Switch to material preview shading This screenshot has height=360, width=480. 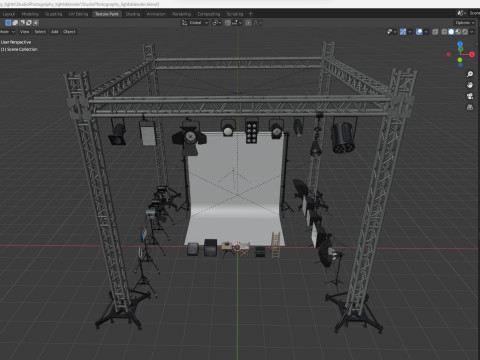[458, 32]
